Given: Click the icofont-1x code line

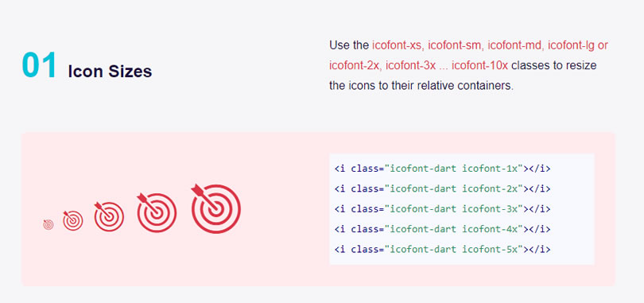Looking at the screenshot, I should [442, 169].
